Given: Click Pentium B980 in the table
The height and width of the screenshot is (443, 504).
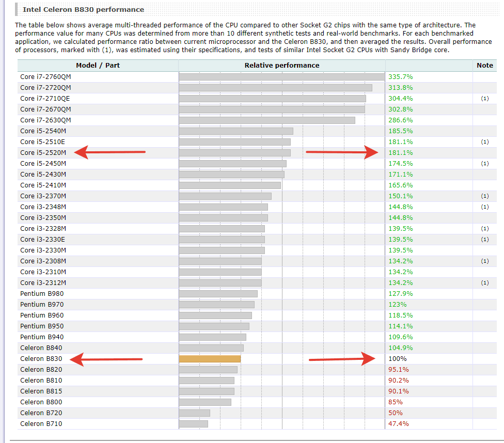Looking at the screenshot, I should point(42,294).
